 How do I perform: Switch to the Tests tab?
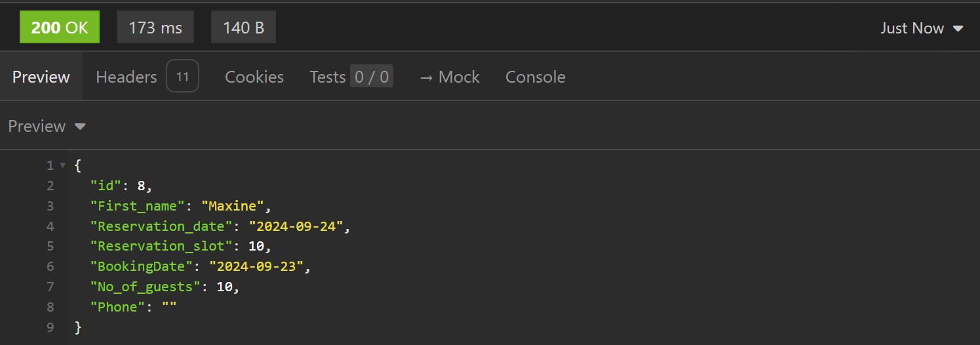pyautogui.click(x=327, y=77)
